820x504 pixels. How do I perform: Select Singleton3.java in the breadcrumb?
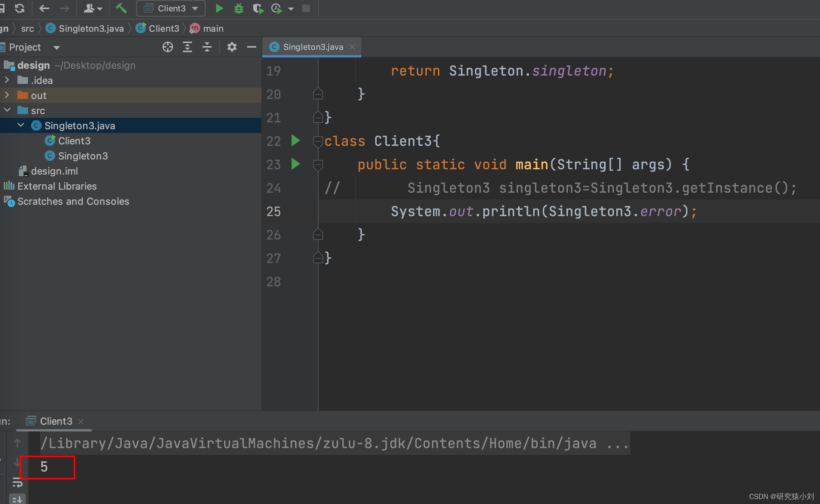[x=85, y=29]
